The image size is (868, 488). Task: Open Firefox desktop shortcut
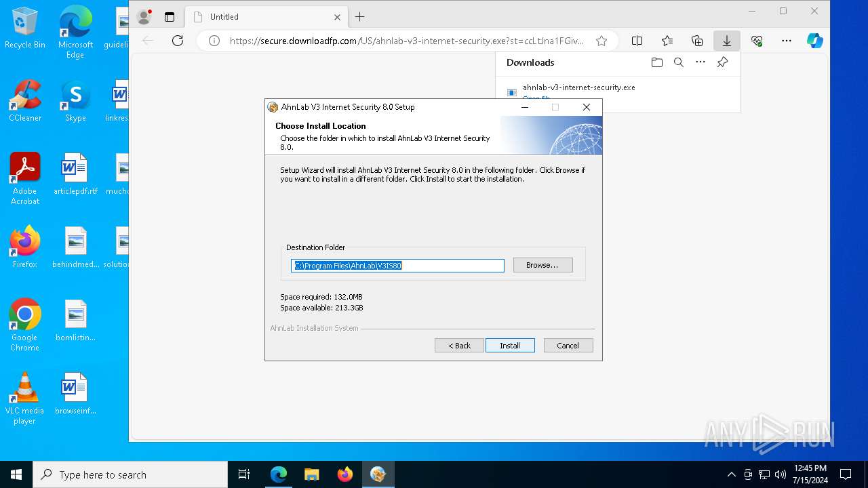[x=25, y=247]
